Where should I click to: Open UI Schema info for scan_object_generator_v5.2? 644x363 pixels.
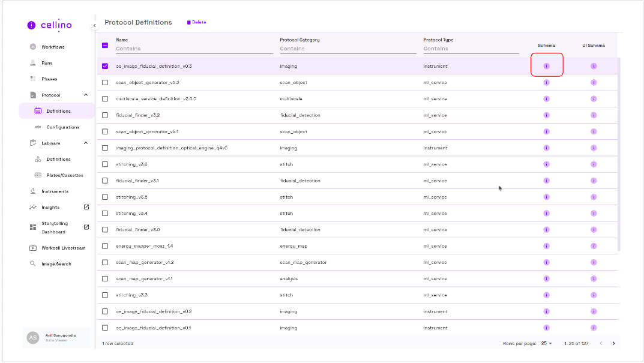click(x=593, y=82)
